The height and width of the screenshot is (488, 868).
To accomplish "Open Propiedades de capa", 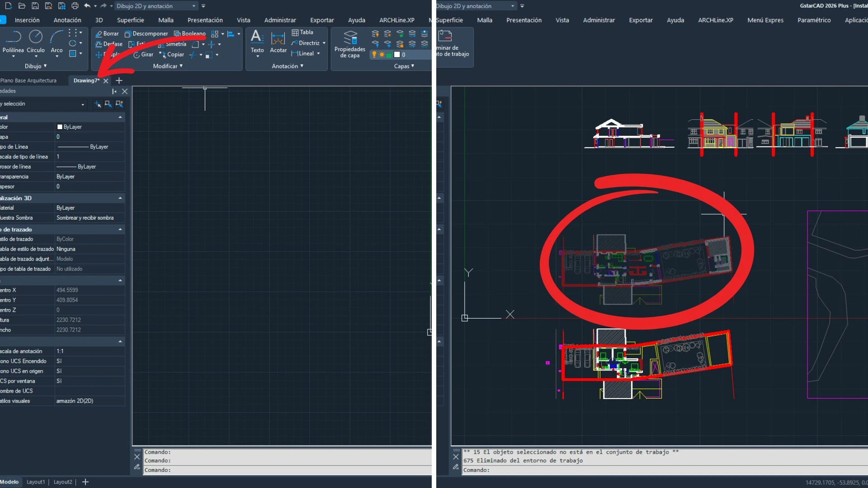I will click(350, 44).
